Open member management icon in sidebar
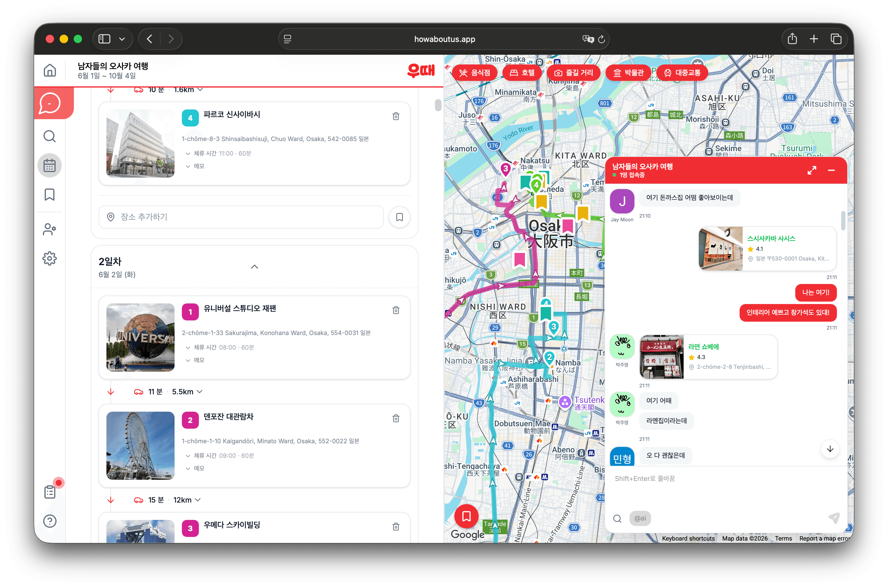This screenshot has width=888, height=588. tap(50, 229)
